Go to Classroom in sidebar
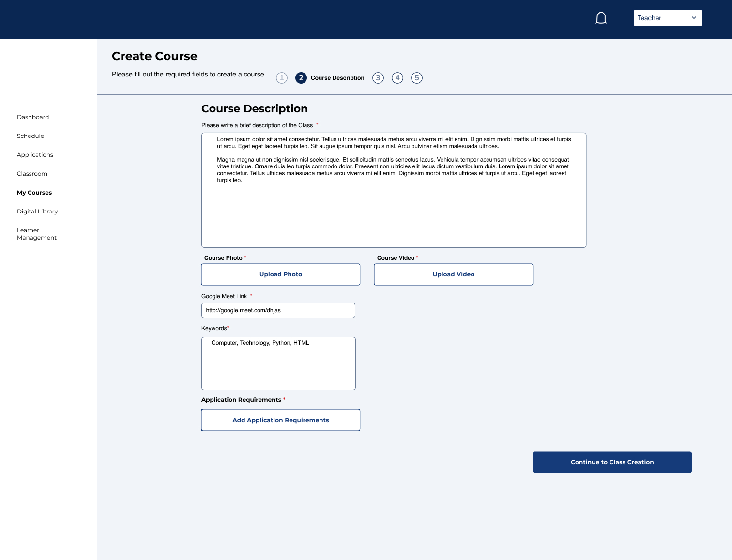This screenshot has height=560, width=732. [32, 174]
